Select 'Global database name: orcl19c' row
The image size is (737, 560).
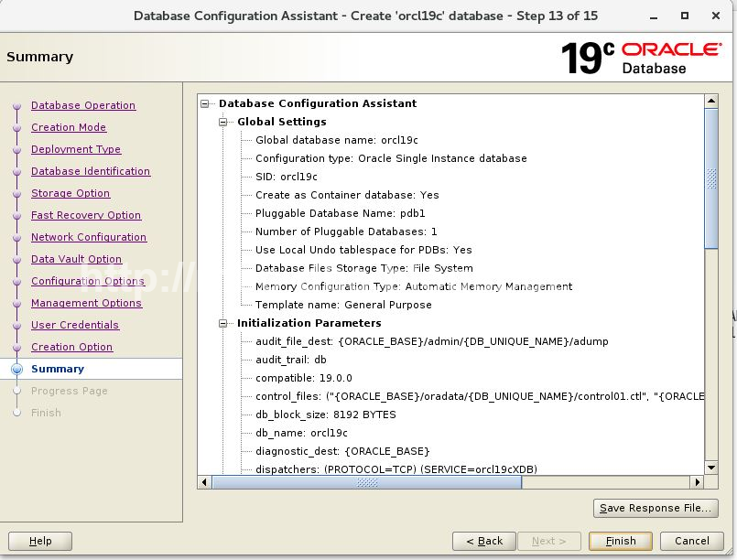(x=337, y=140)
